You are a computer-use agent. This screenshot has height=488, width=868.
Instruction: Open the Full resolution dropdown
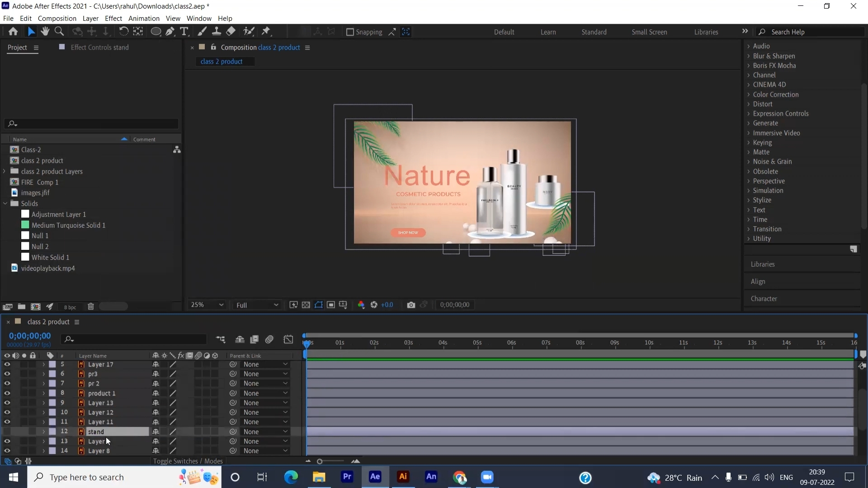click(257, 305)
